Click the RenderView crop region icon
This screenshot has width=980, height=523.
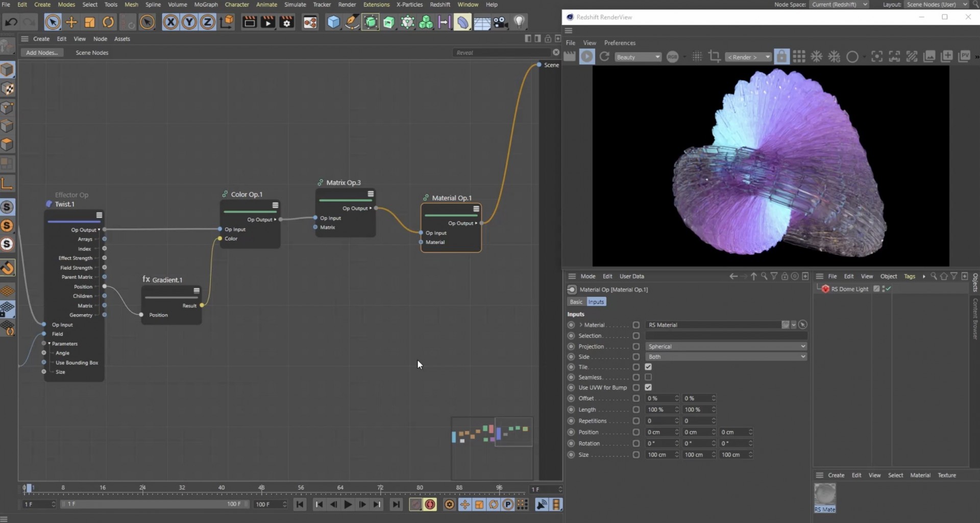tap(715, 57)
